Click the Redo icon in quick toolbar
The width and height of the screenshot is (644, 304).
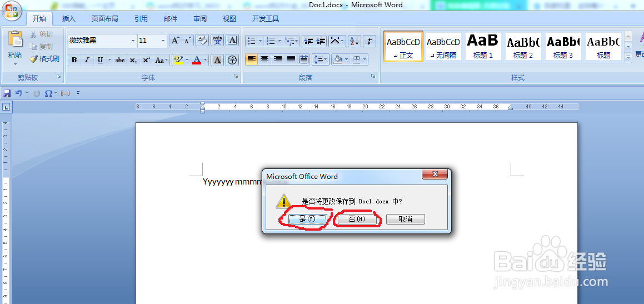point(37,93)
